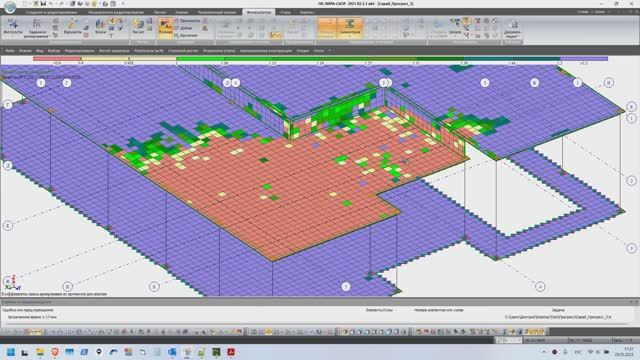
Task: Switch to the Создание и редактирование tab
Action: click(x=51, y=12)
